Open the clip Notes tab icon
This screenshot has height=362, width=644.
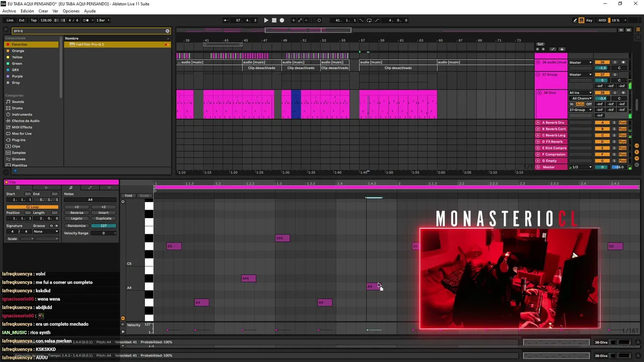coord(70,188)
